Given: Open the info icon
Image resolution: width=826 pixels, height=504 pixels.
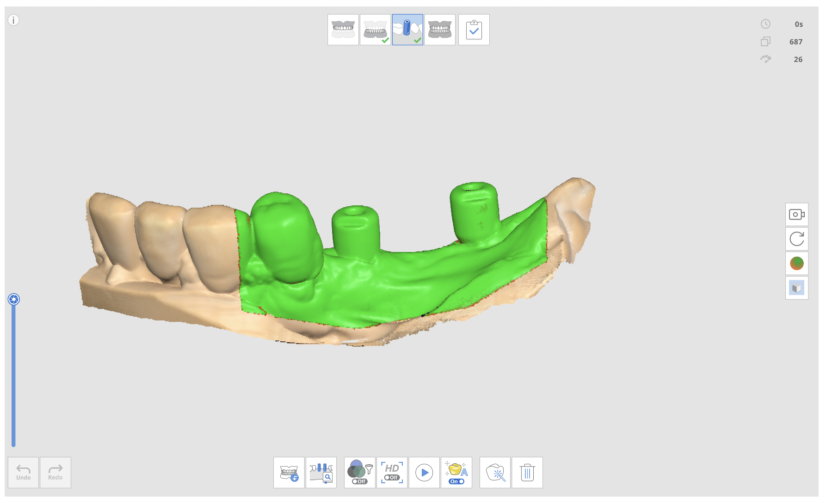Looking at the screenshot, I should [13, 20].
